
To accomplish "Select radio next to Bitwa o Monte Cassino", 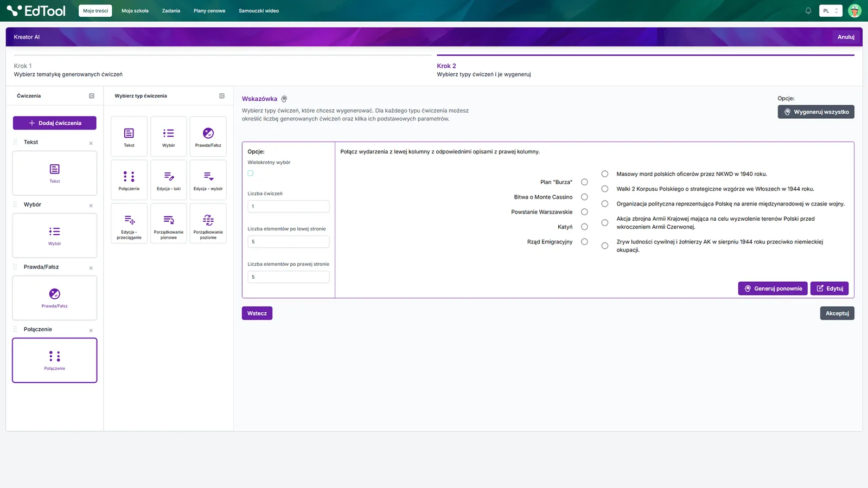I will click(x=584, y=197).
